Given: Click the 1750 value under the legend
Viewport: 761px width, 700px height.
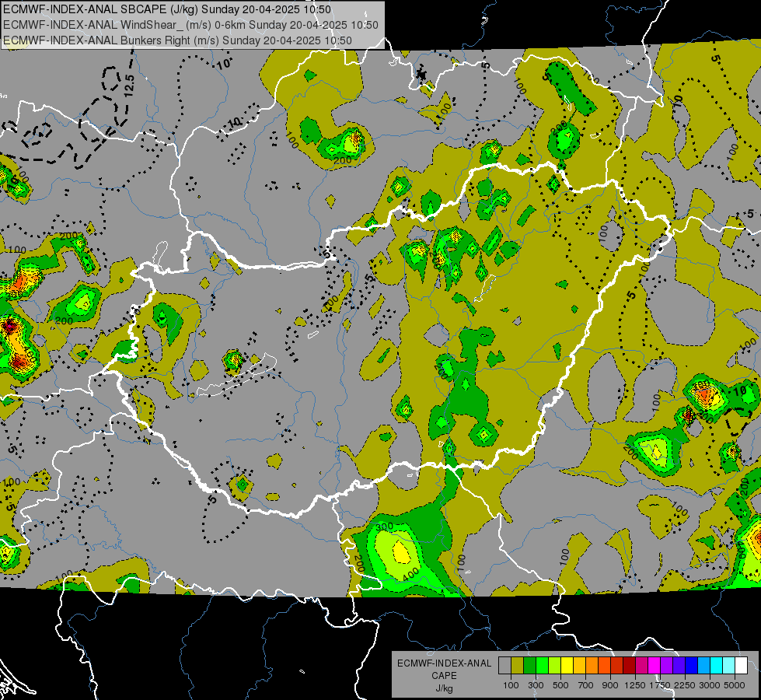Looking at the screenshot, I should pos(660,685).
